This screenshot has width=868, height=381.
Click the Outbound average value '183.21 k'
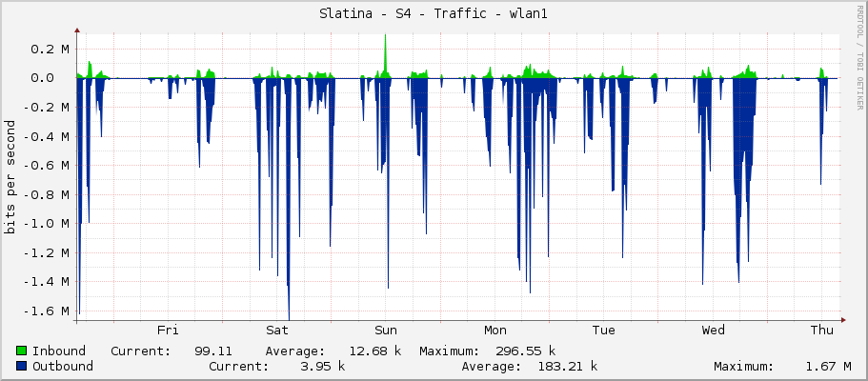coord(568,366)
